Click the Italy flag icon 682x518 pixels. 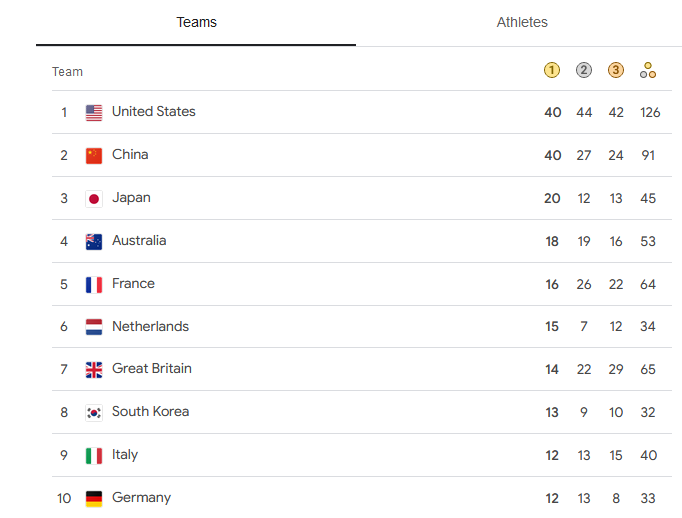[94, 455]
